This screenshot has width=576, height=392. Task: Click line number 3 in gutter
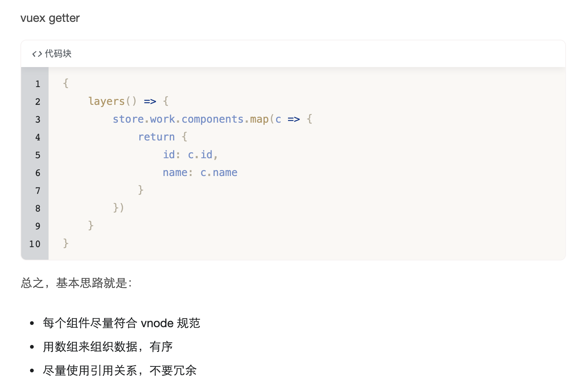tap(38, 120)
